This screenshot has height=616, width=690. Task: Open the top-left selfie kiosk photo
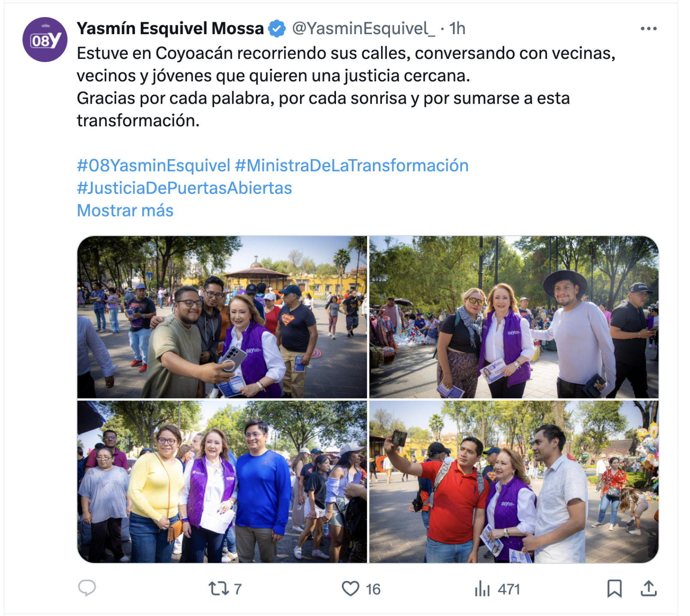coord(222,317)
